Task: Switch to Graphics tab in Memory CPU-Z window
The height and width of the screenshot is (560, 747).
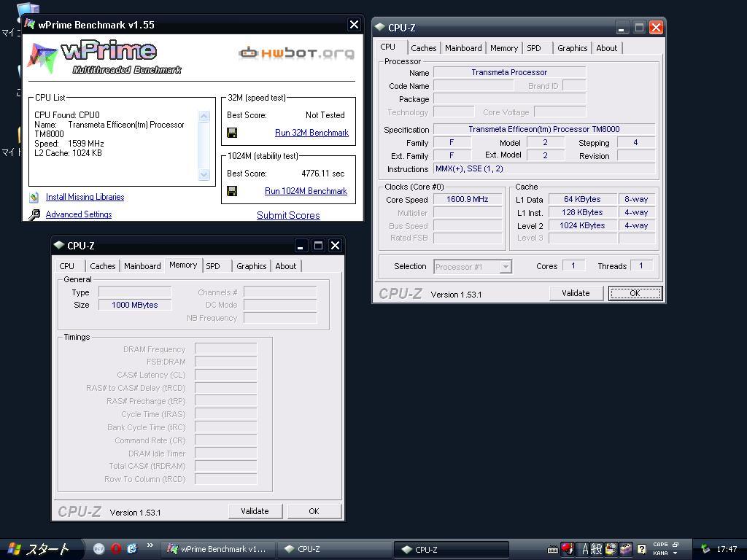Action: tap(251, 266)
